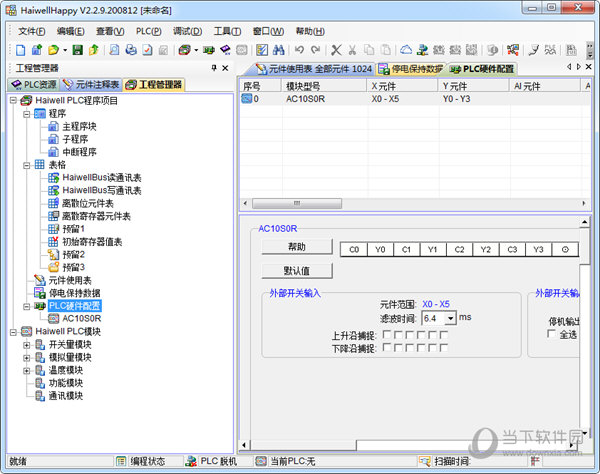Pin the 工程管理器 panel
Viewport: 600px width, 474px height.
[x=214, y=68]
